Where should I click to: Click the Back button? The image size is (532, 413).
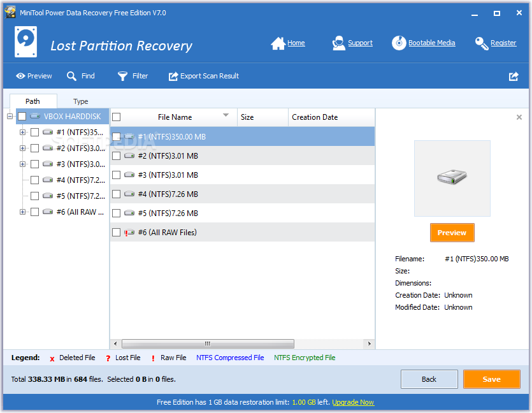click(x=429, y=379)
